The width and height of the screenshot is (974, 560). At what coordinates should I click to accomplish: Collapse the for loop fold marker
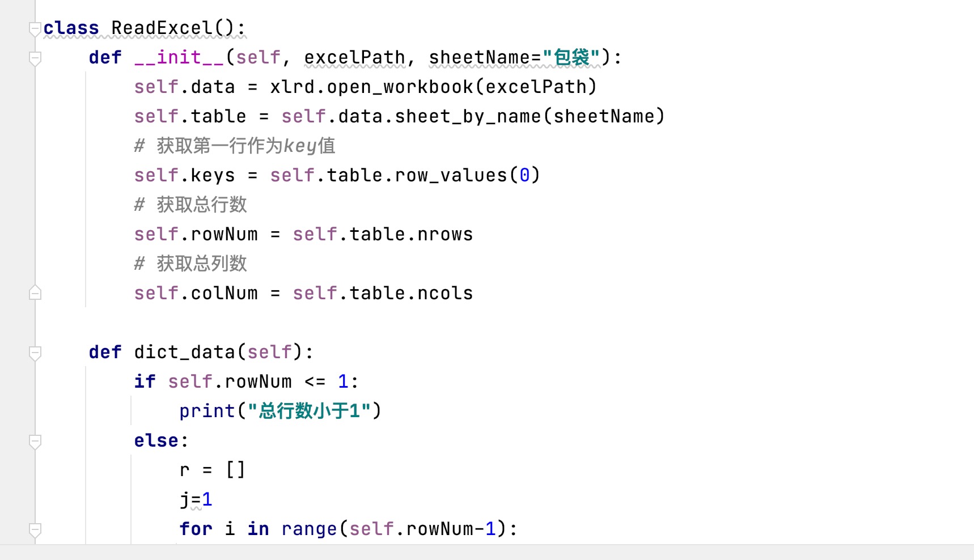(x=35, y=530)
